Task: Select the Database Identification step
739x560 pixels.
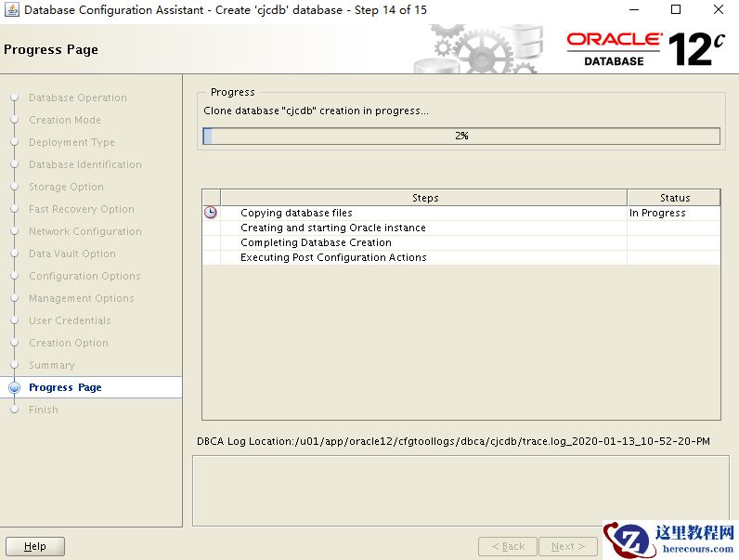Action: (84, 164)
